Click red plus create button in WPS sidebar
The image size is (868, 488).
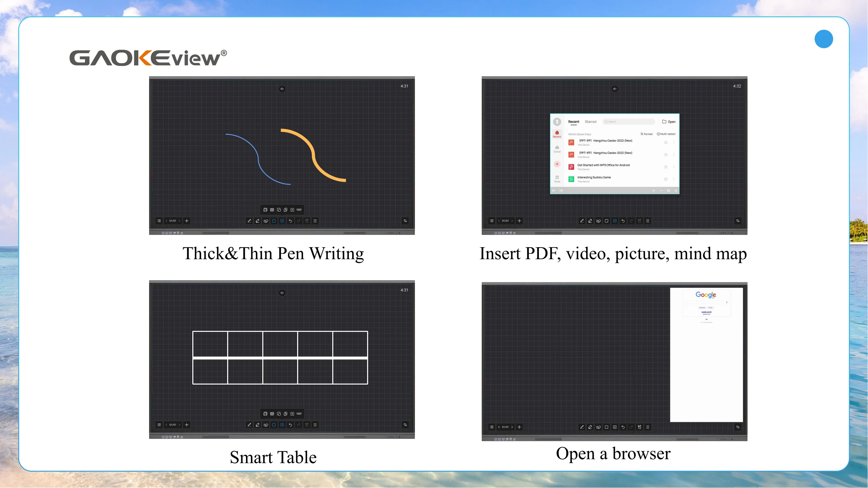557,164
